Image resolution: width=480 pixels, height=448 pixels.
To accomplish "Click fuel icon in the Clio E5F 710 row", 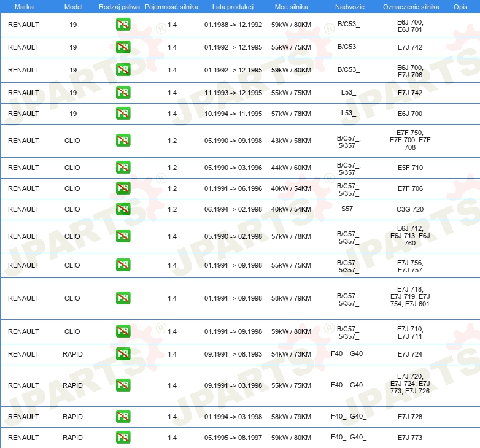I will coord(123,167).
